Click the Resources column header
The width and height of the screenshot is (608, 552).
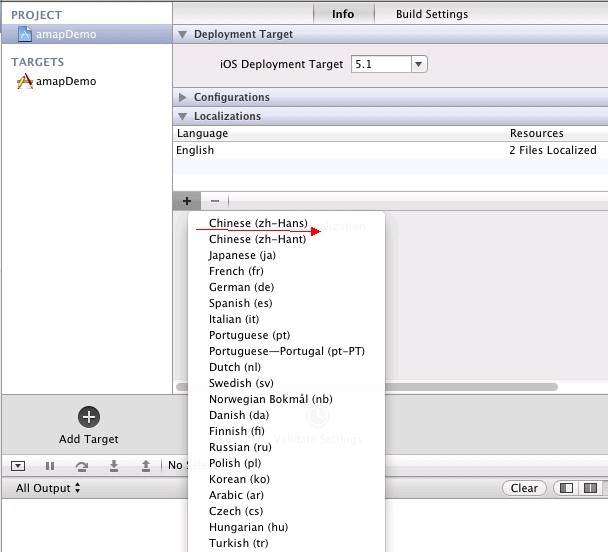point(537,133)
